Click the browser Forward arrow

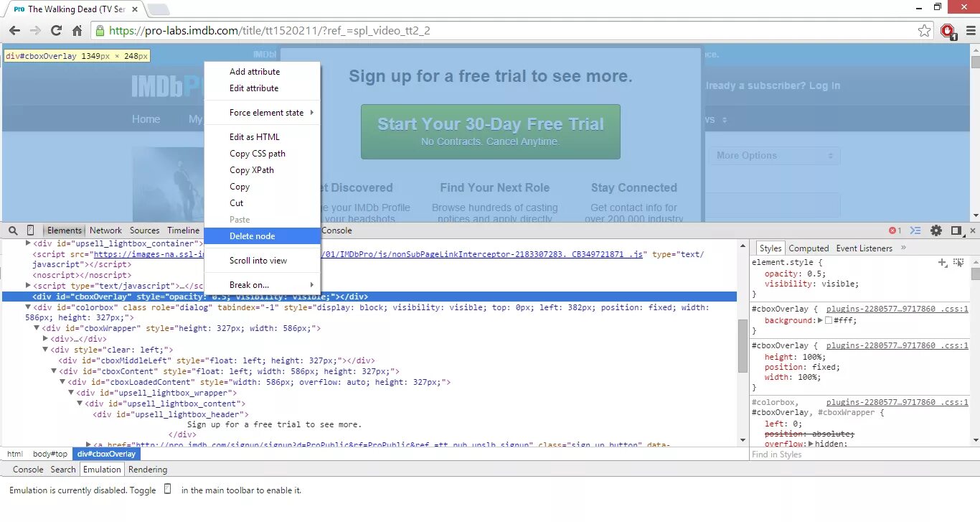pos(35,31)
